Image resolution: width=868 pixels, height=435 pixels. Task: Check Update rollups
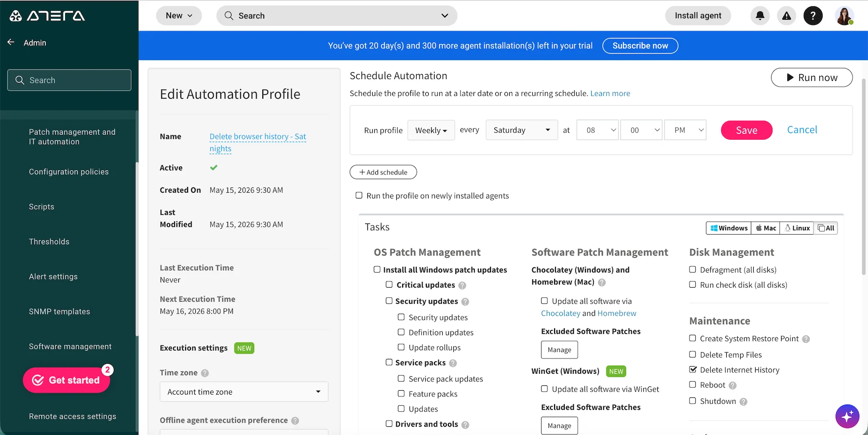pyautogui.click(x=401, y=347)
